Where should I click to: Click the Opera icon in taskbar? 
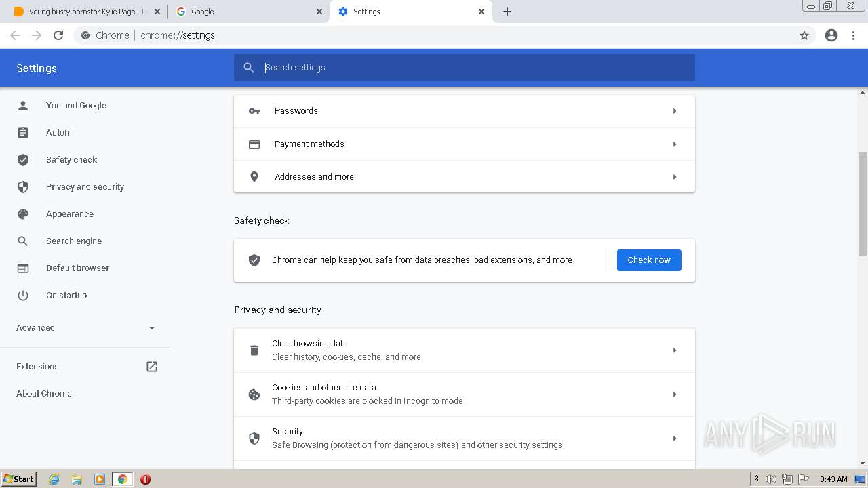coord(145,479)
